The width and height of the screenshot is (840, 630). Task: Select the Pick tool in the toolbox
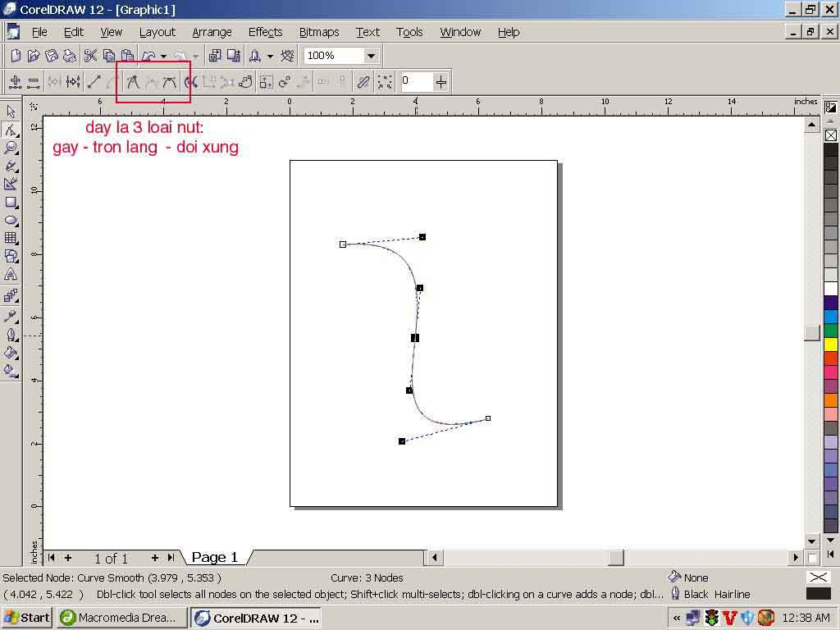click(11, 112)
